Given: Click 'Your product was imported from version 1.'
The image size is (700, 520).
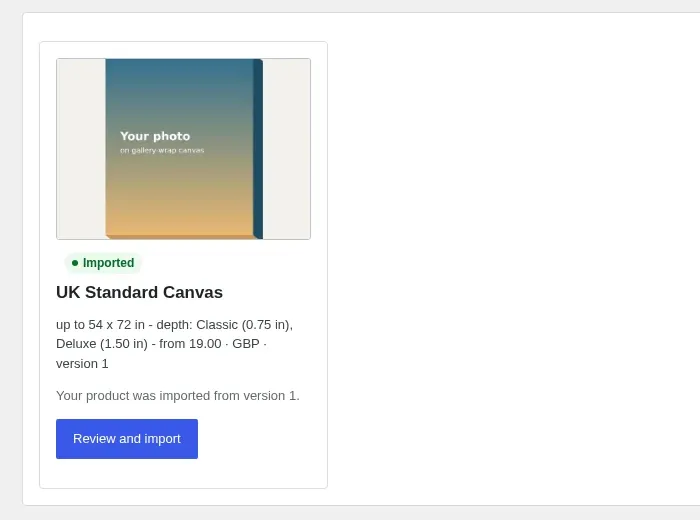Looking at the screenshot, I should [178, 396].
